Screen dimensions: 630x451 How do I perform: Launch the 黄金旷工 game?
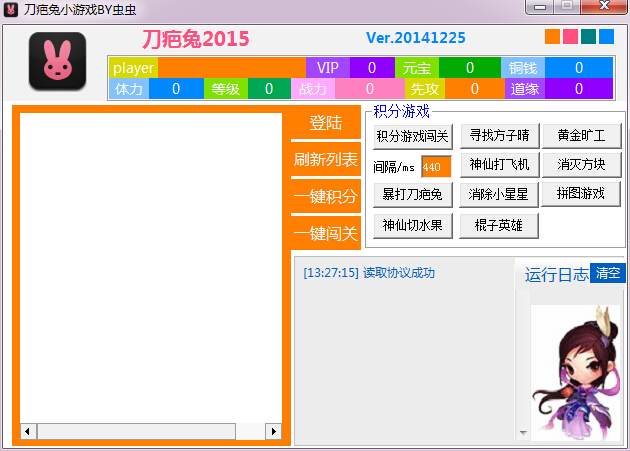[581, 136]
